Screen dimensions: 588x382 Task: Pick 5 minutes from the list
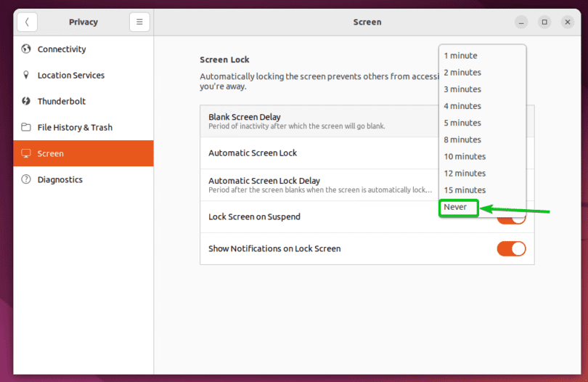[462, 123]
